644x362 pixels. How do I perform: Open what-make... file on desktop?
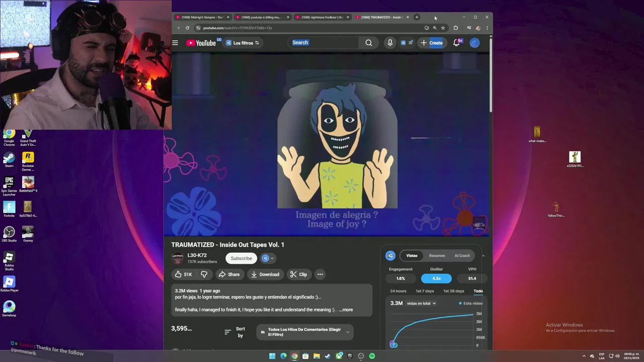tap(537, 134)
